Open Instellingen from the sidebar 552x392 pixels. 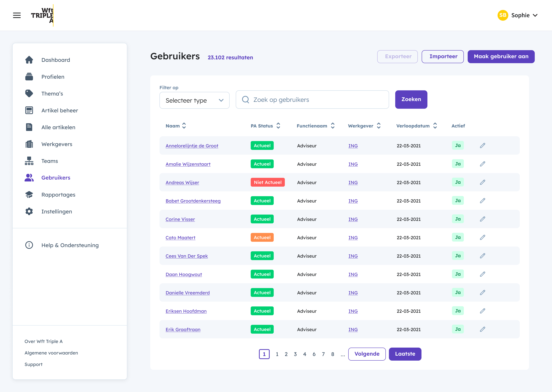pos(57,212)
